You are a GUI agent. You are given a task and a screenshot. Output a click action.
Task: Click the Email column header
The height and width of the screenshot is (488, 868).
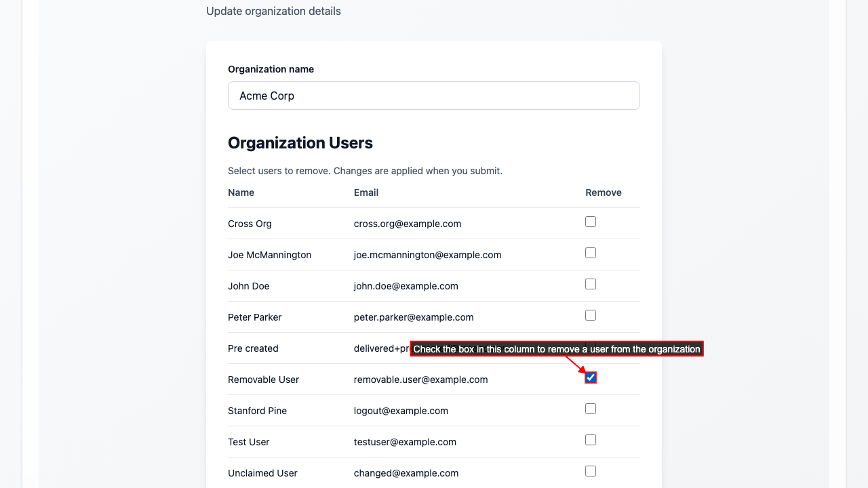pyautogui.click(x=366, y=192)
